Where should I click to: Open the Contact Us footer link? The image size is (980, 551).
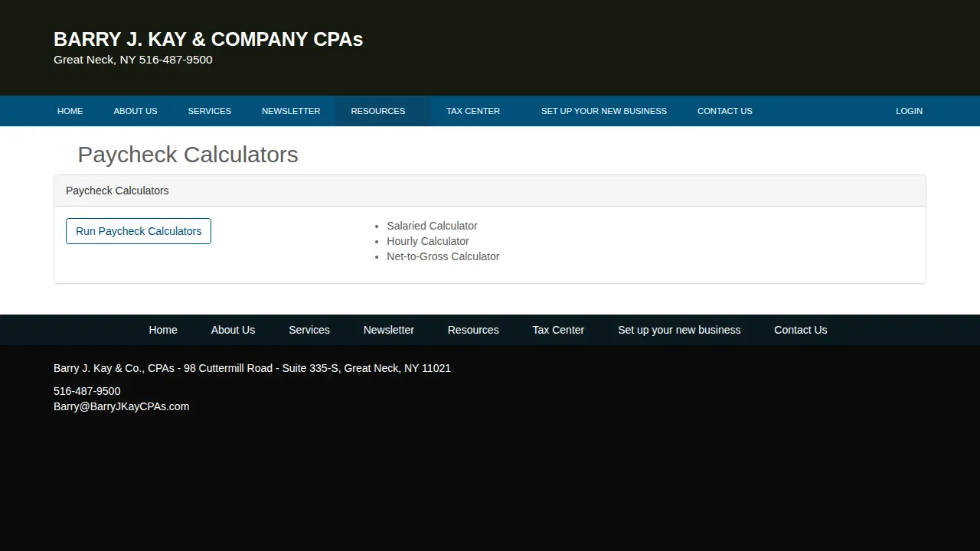(x=800, y=330)
